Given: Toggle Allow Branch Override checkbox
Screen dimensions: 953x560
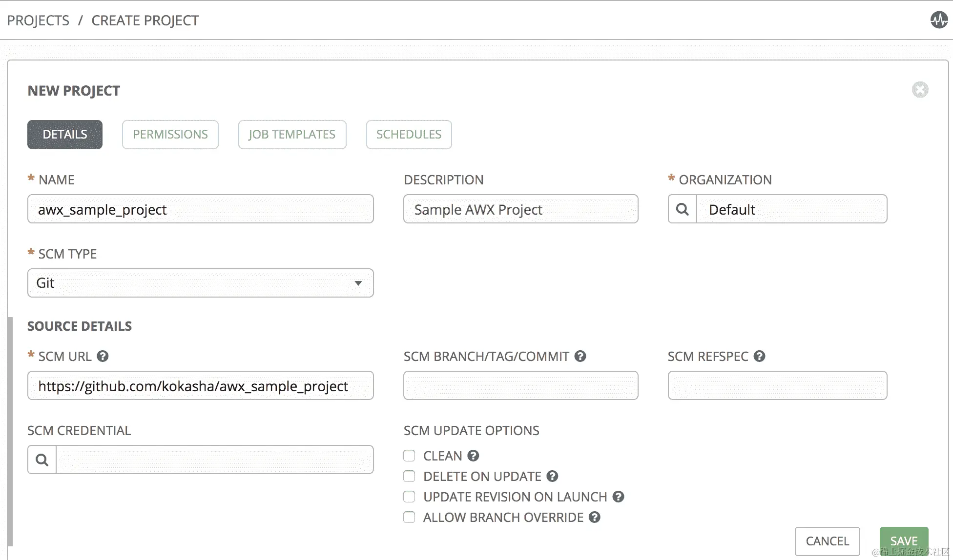Looking at the screenshot, I should [409, 517].
